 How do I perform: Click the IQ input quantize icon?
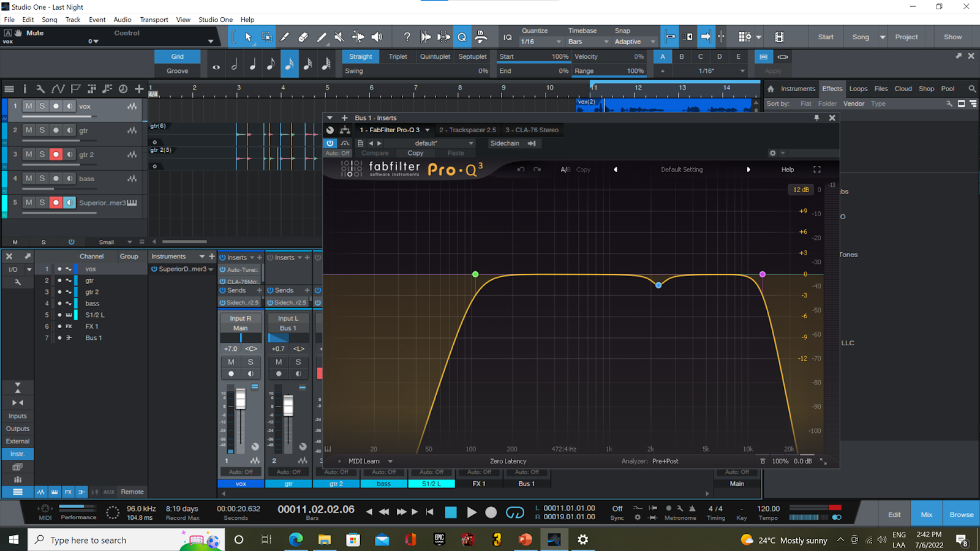(508, 37)
